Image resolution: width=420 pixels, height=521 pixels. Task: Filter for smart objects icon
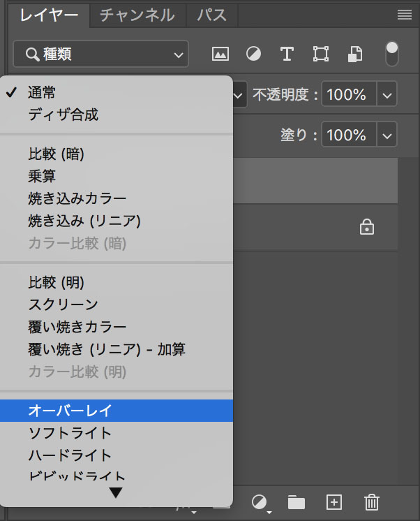point(355,54)
